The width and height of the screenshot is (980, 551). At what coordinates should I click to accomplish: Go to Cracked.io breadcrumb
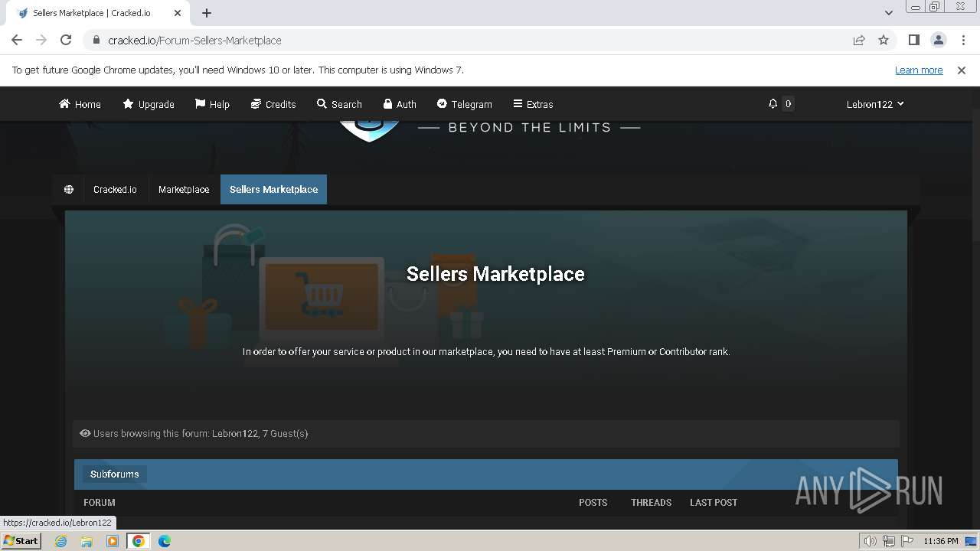click(x=115, y=190)
